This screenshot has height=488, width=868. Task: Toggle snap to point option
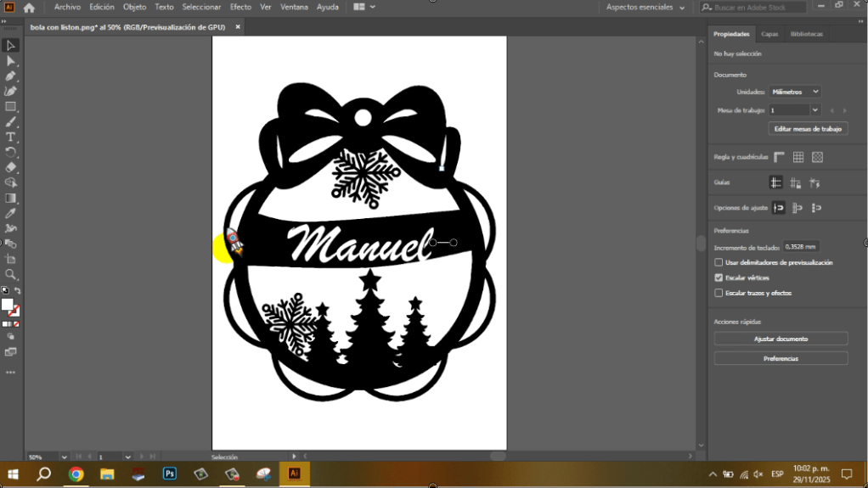(778, 208)
